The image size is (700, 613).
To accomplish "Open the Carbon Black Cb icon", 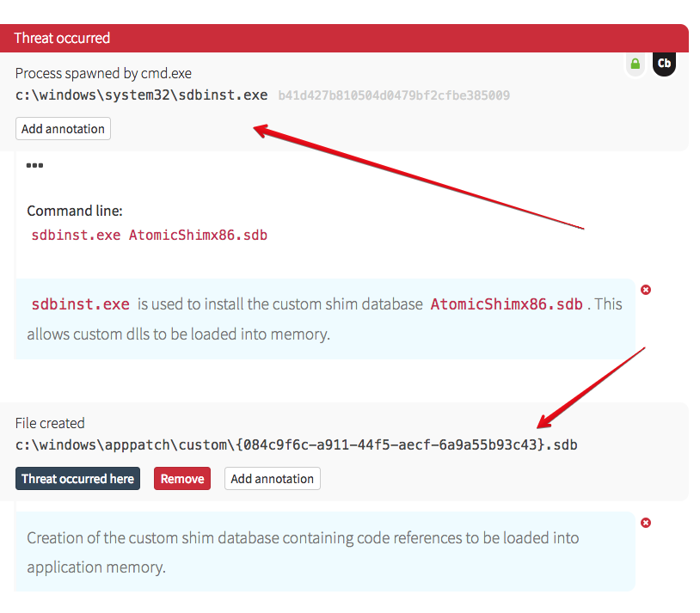I will (x=663, y=64).
